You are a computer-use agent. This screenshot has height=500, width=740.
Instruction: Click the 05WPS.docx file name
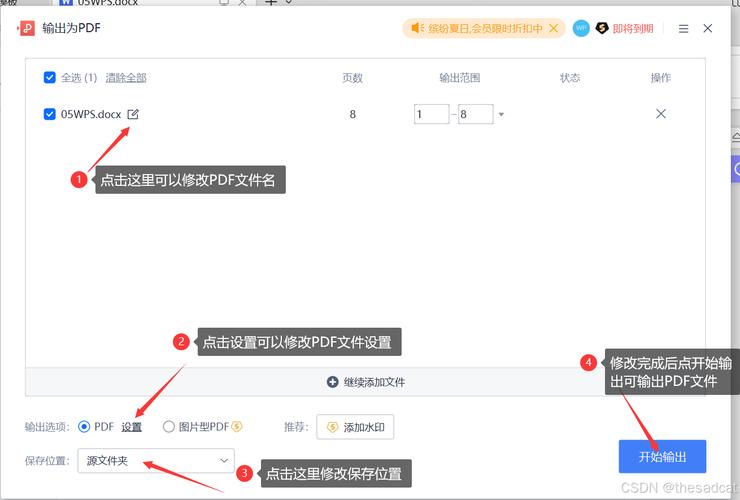click(91, 114)
